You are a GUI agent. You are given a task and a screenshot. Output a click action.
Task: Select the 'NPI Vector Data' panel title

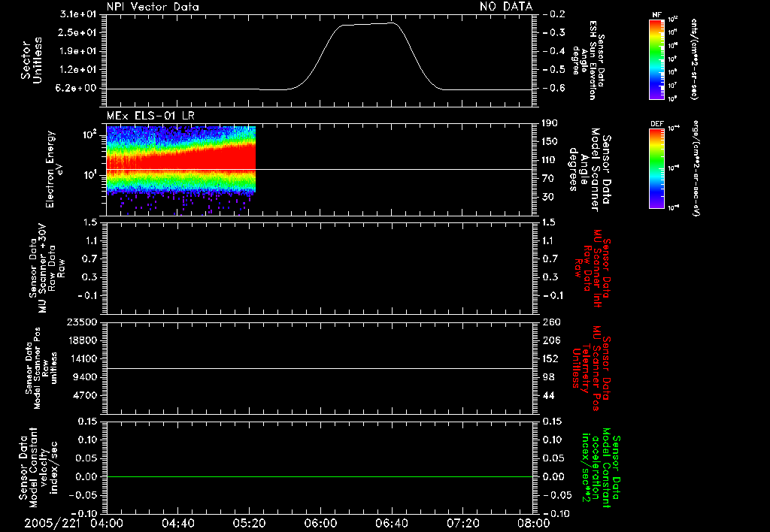pyautogui.click(x=153, y=7)
